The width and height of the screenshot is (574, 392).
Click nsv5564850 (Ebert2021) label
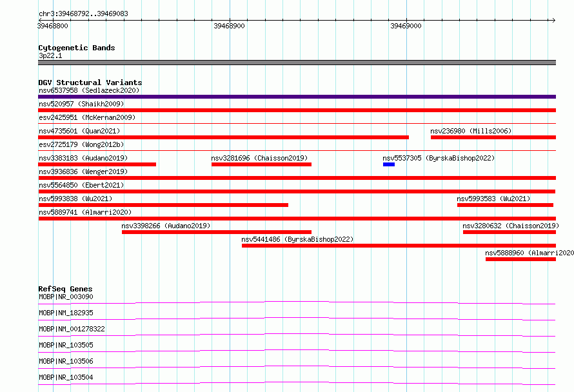(x=81, y=185)
